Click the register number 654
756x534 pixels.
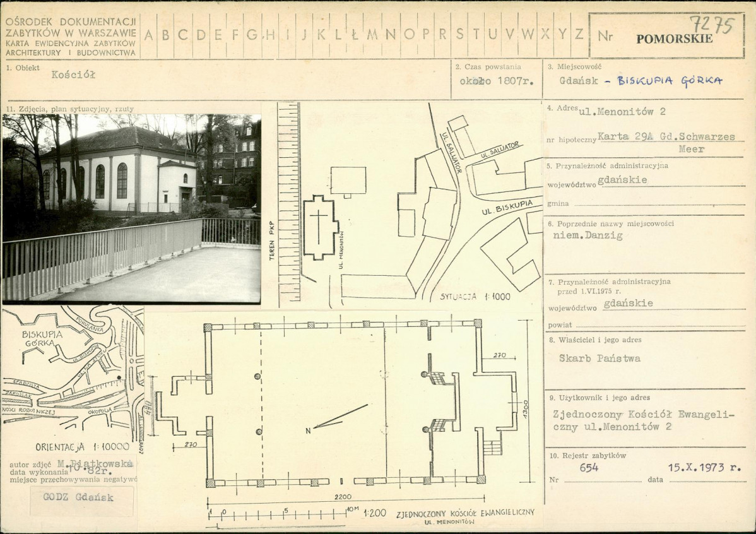pyautogui.click(x=589, y=468)
